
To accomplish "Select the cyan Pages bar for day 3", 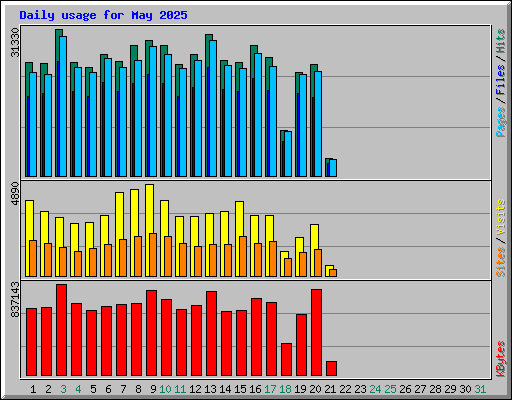I will click(63, 106).
